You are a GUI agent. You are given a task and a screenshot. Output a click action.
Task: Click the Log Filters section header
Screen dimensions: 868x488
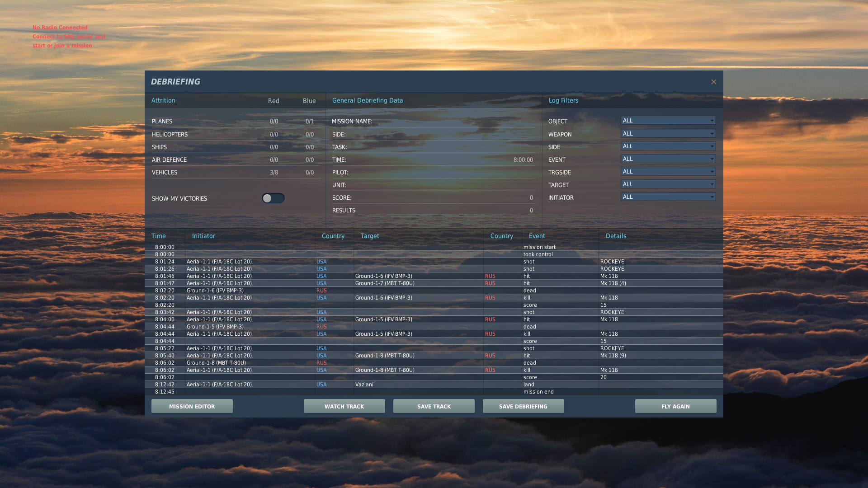(563, 100)
